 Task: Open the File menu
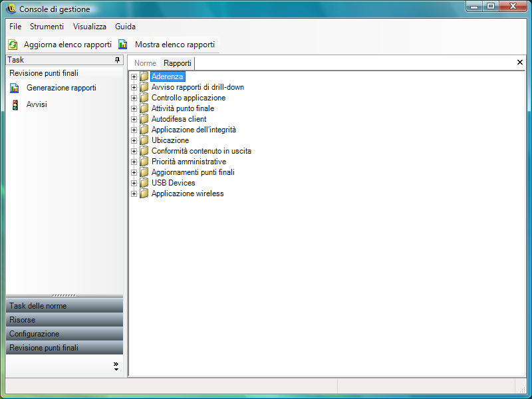(x=15, y=27)
